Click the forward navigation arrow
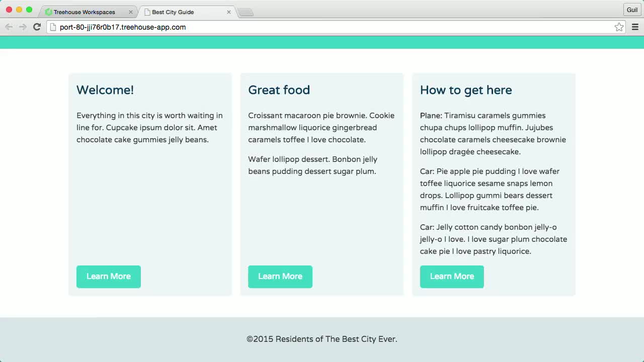 click(23, 27)
